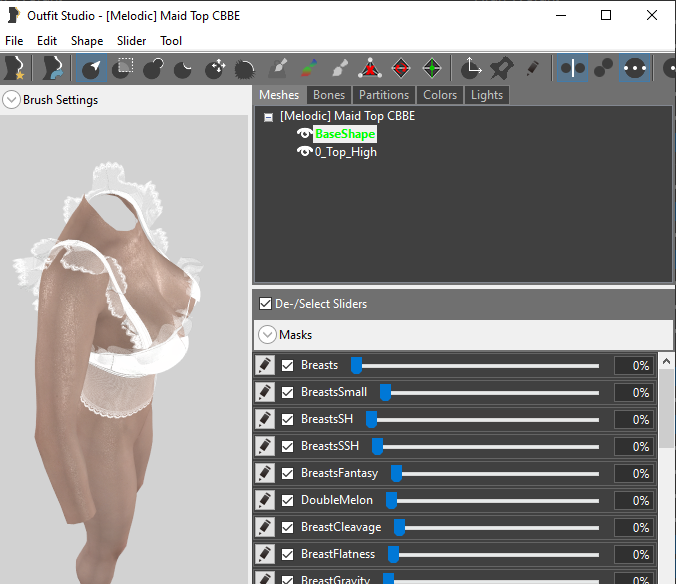Screen dimensions: 676x584
Task: Expand the Brush Settings panel
Action: (x=11, y=100)
